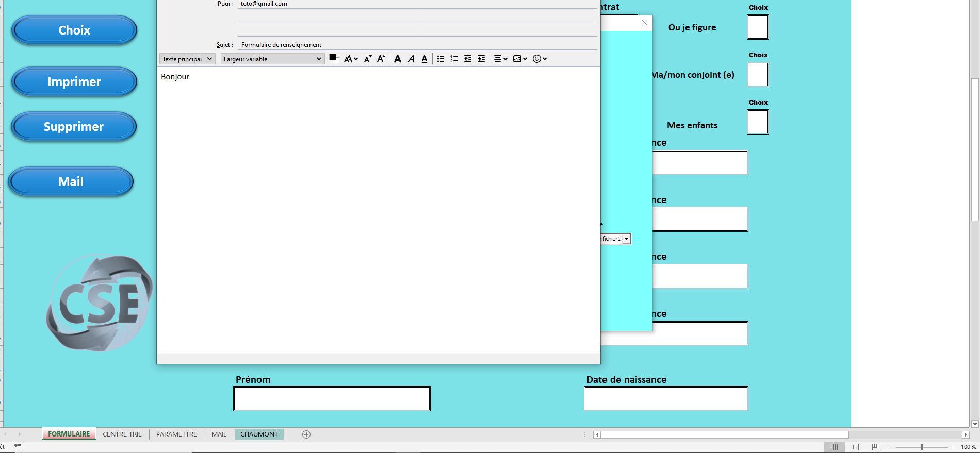Increase the font size with larger-A icon
This screenshot has height=453, width=980.
coord(381,59)
